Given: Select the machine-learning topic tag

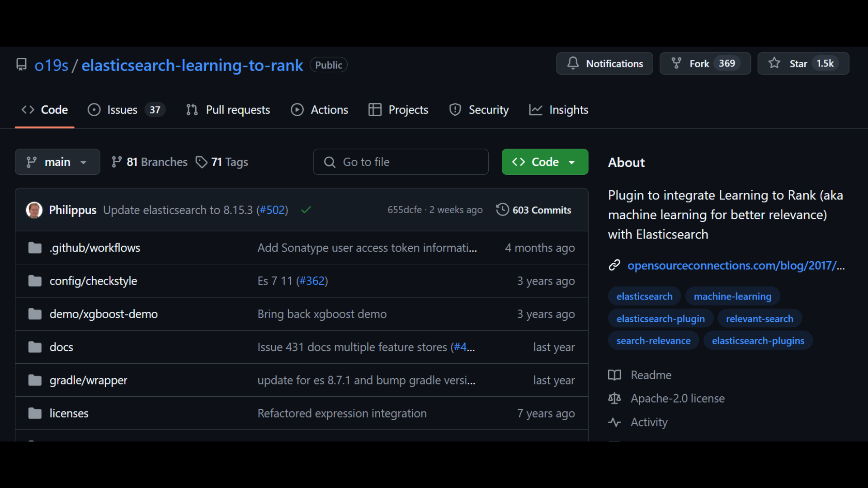Looking at the screenshot, I should click(x=732, y=296).
